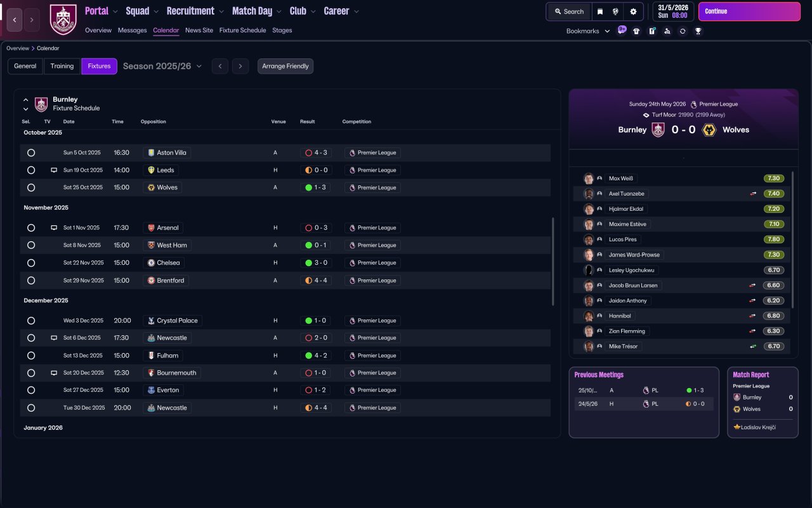
Task: Select the Leeds fixture radio button
Action: click(x=31, y=170)
